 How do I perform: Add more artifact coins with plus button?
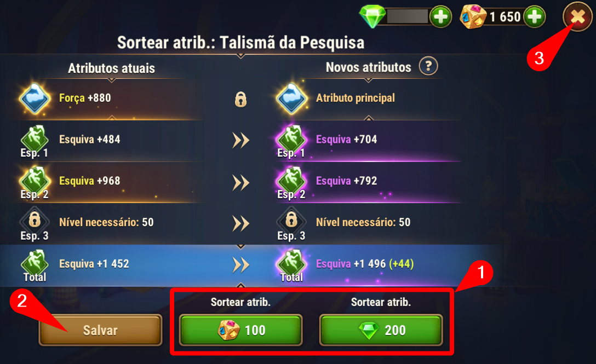click(x=535, y=17)
